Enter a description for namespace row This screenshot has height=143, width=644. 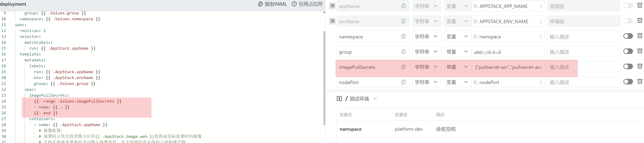click(584, 37)
